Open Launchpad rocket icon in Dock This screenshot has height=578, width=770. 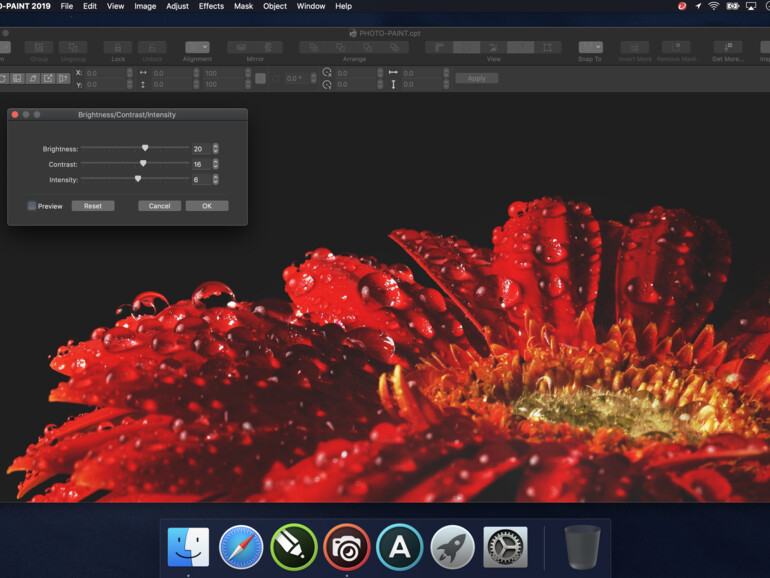(x=452, y=547)
